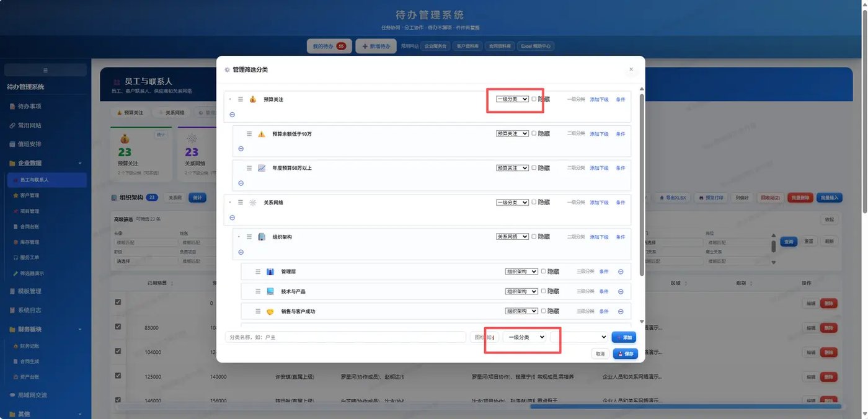
Task: Click the money bag icon for 预算关注
Action: tap(253, 99)
